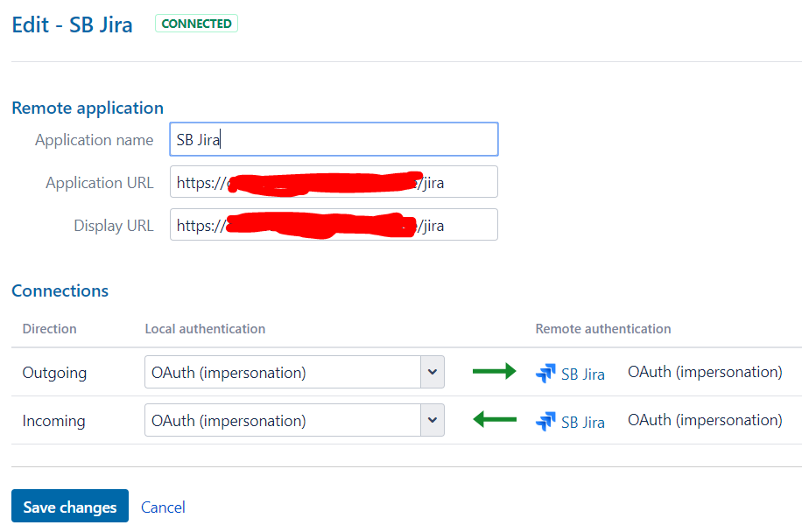Click the Jira icon in Incoming row
Screen dimensions: 802x532
point(545,421)
